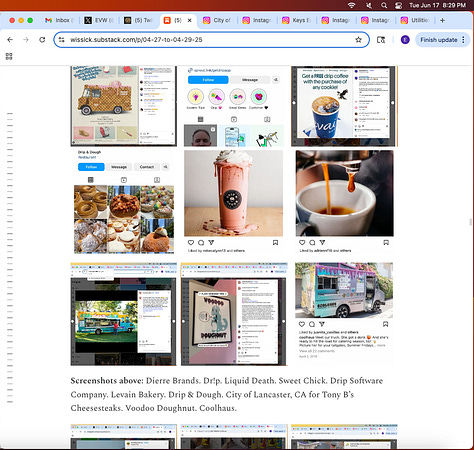
Task: Click bookmark icon under espresso photo
Action: 386,243
